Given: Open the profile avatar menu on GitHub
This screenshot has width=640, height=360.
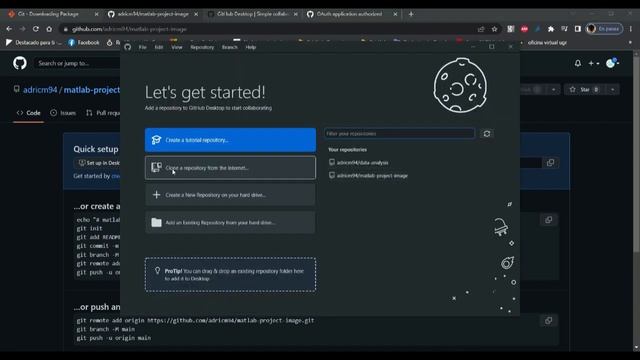Looking at the screenshot, I should (x=612, y=63).
